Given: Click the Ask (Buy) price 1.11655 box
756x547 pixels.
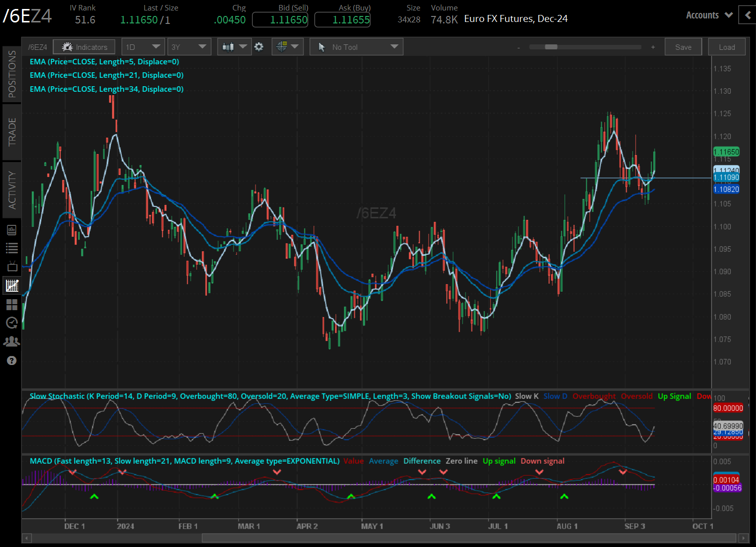Looking at the screenshot, I should pyautogui.click(x=342, y=20).
